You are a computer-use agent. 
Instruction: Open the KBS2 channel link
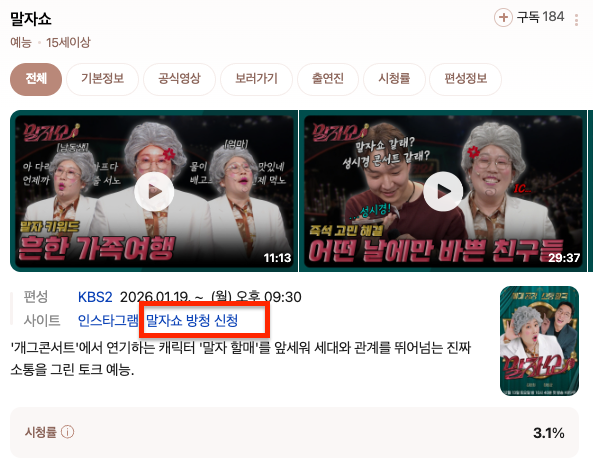(x=95, y=297)
